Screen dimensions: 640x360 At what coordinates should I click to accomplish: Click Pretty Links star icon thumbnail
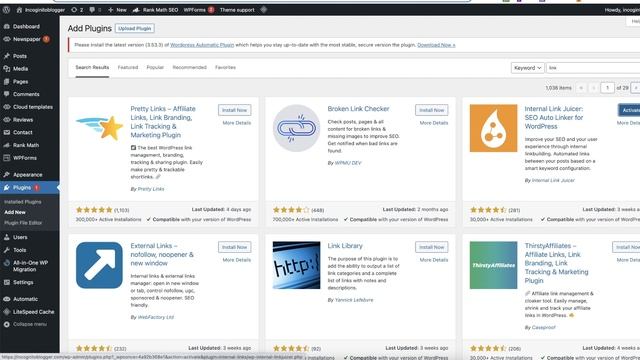(99, 128)
